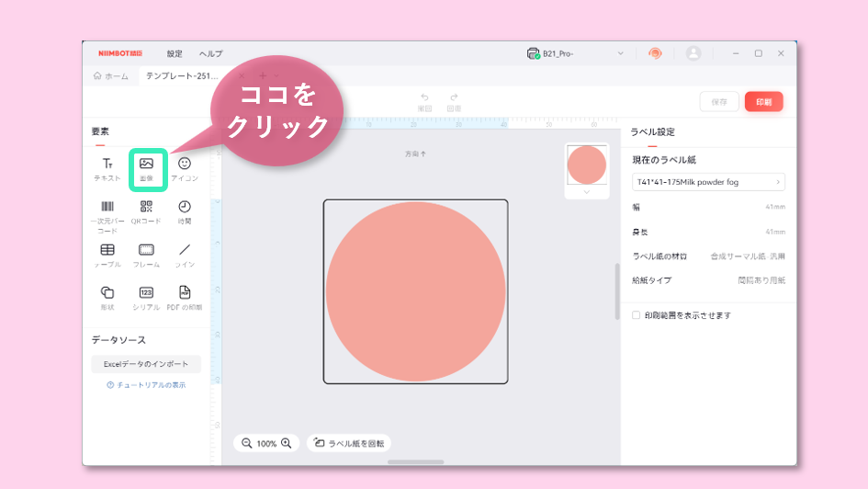Click Excelデータのインポート button
Screen dimensions: 868x489
point(146,364)
